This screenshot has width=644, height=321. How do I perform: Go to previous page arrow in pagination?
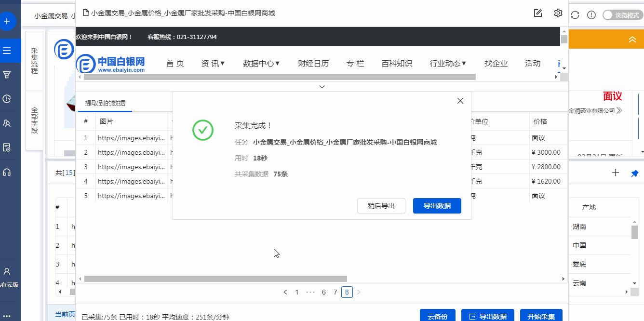pos(285,292)
